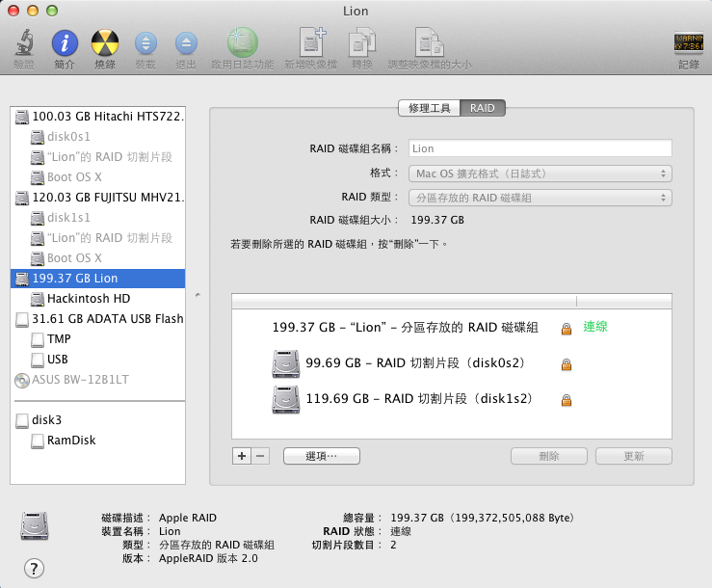Viewport: 712px width, 588px height.
Task: Click lock icon beside disk0s2 slice
Action: (x=567, y=364)
